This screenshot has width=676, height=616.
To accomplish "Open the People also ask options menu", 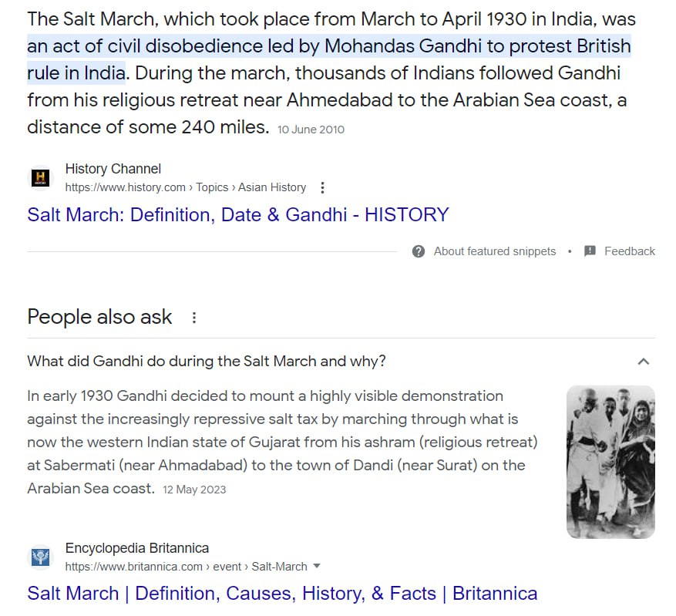I will point(194,318).
